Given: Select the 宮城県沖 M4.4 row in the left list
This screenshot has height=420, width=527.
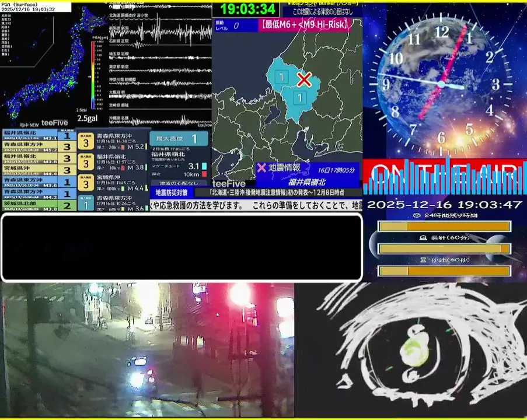Looking at the screenshot, I should click(39, 170).
